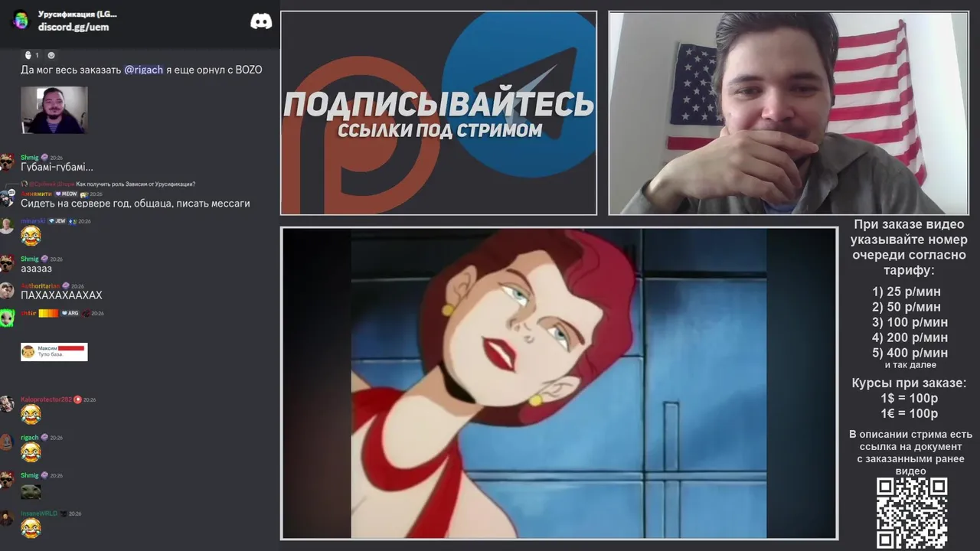This screenshot has height=551, width=980.
Task: Click laughing emoji in Kaloprotector282's message
Action: [31, 414]
